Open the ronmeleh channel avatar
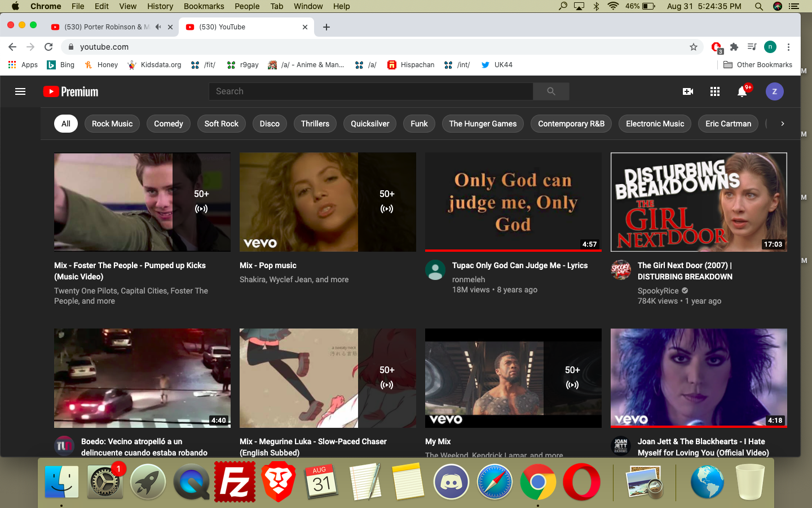Viewport: 812px width, 508px height. tap(435, 269)
